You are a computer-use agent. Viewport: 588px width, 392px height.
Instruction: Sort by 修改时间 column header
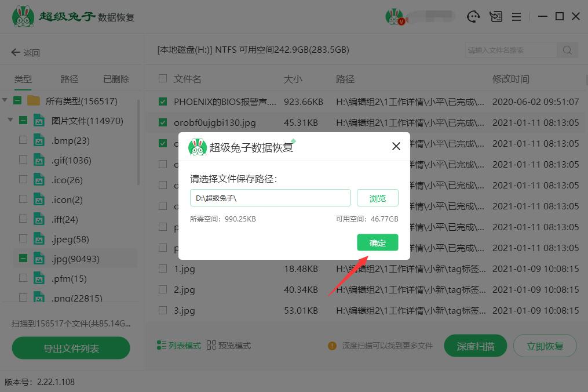click(x=511, y=79)
